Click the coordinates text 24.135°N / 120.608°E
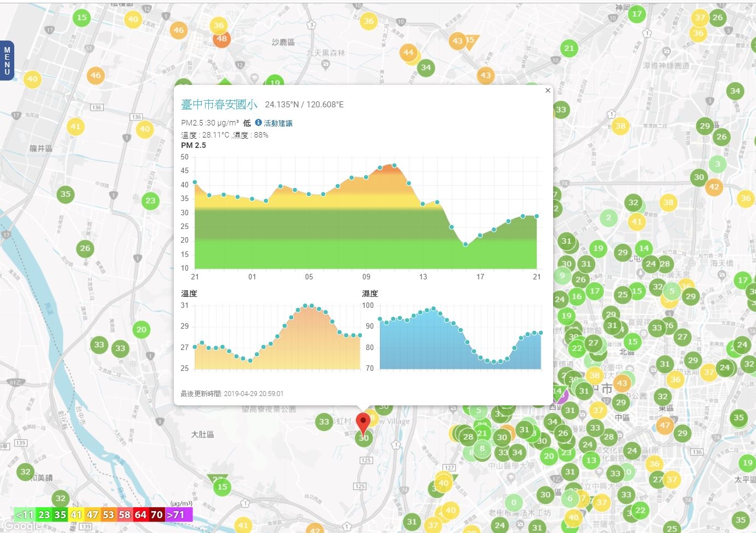The height and width of the screenshot is (533, 756). [304, 105]
